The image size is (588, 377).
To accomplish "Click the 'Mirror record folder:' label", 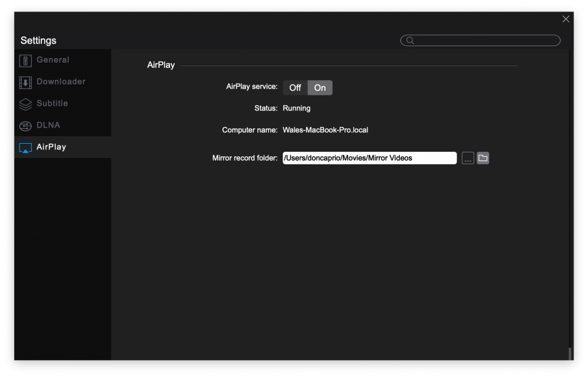I will point(245,158).
